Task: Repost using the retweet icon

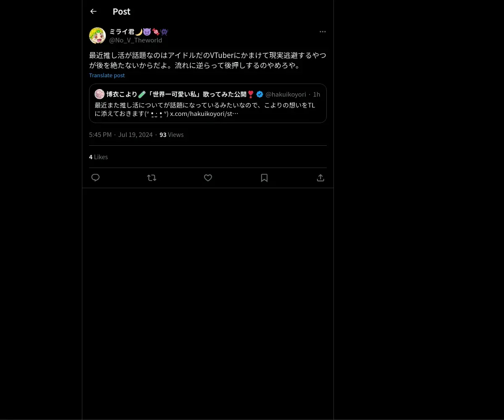Action: (x=152, y=178)
